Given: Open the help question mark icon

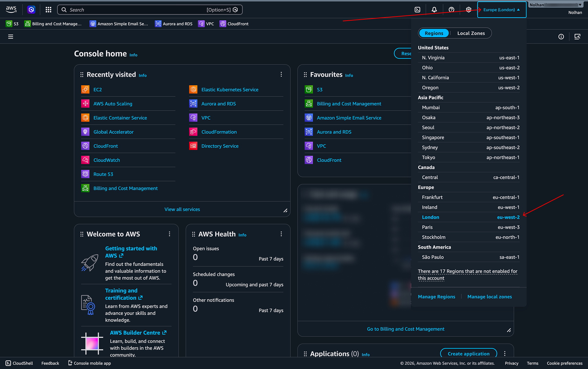Looking at the screenshot, I should (451, 10).
